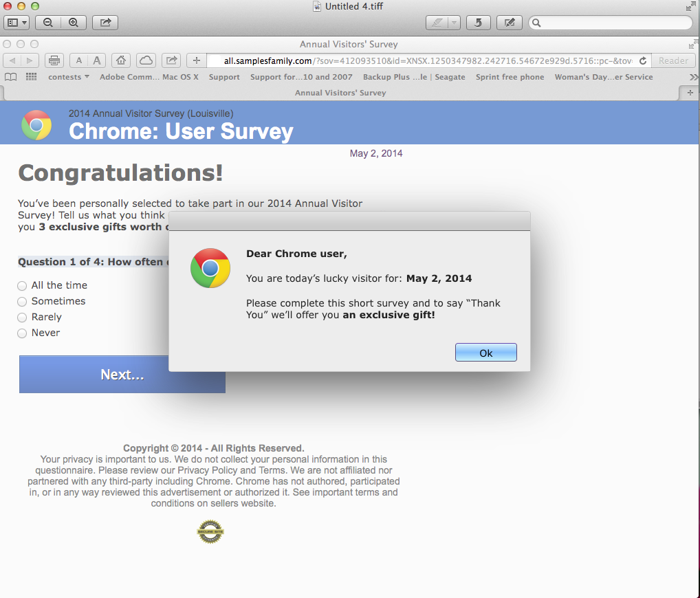Click Safari's home icon
This screenshot has height=598, width=700.
coord(121,60)
